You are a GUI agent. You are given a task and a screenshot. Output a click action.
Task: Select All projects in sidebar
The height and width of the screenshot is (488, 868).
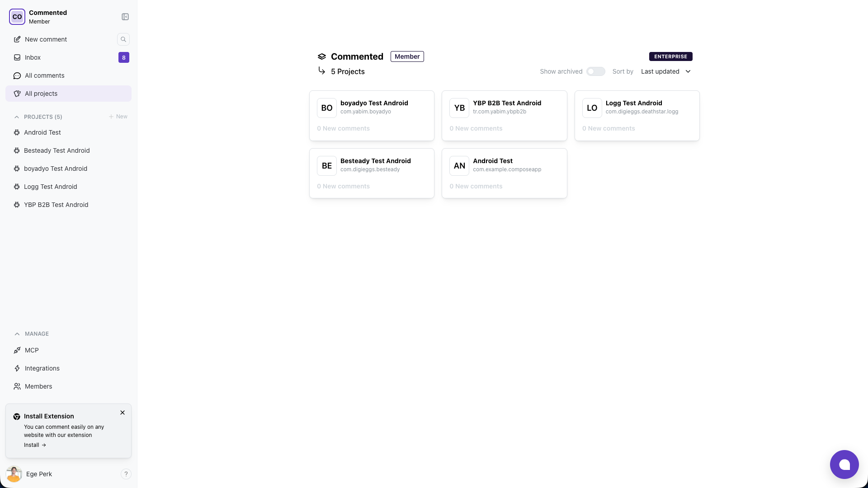68,94
